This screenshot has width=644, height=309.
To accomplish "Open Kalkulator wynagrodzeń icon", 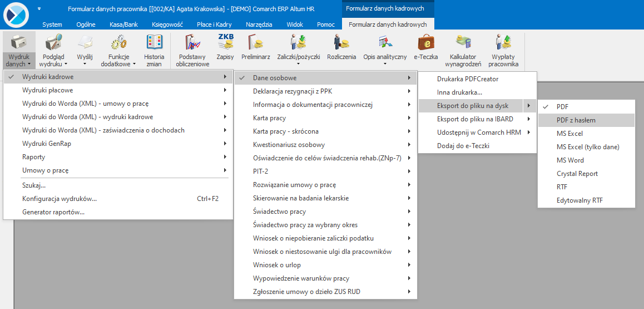I will point(463,43).
